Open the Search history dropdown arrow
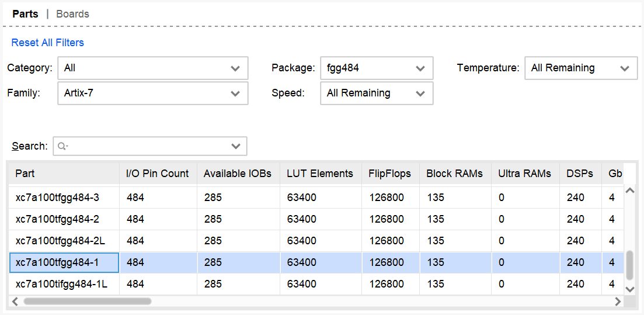This screenshot has height=315, width=644. tap(235, 146)
